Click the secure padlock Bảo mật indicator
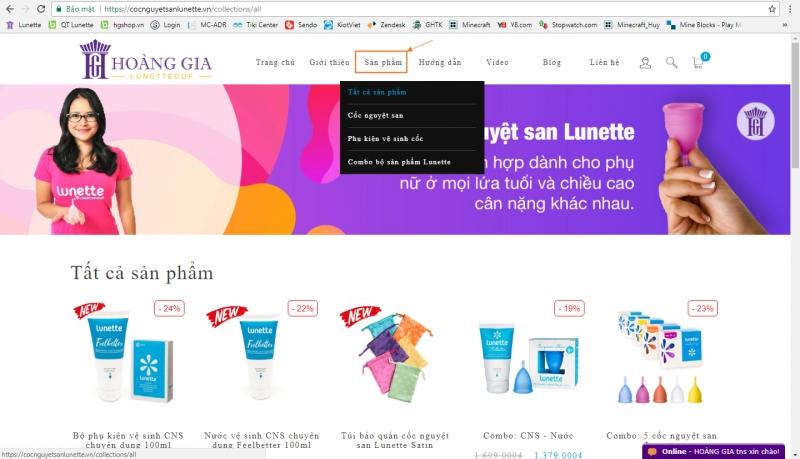 tap(76, 9)
